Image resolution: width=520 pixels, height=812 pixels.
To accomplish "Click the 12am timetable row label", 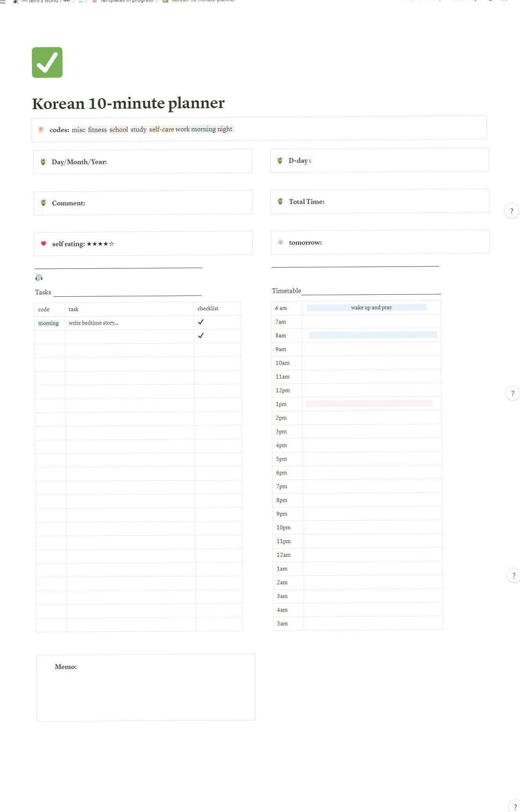I will pos(283,555).
